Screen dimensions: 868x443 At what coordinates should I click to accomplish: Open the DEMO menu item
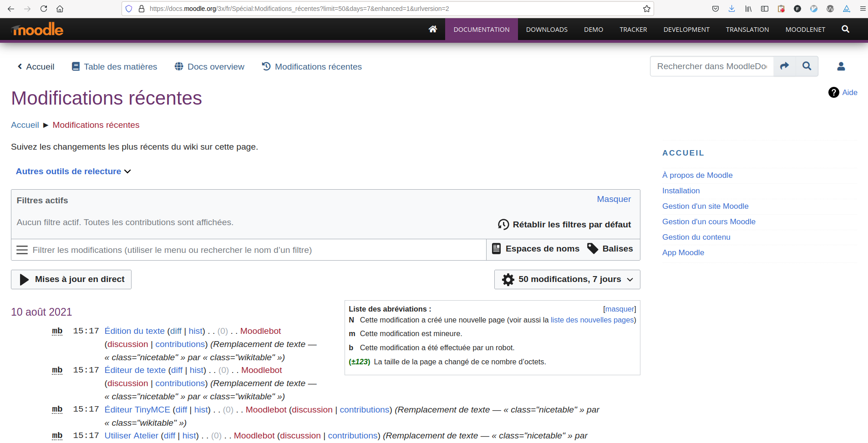point(594,30)
